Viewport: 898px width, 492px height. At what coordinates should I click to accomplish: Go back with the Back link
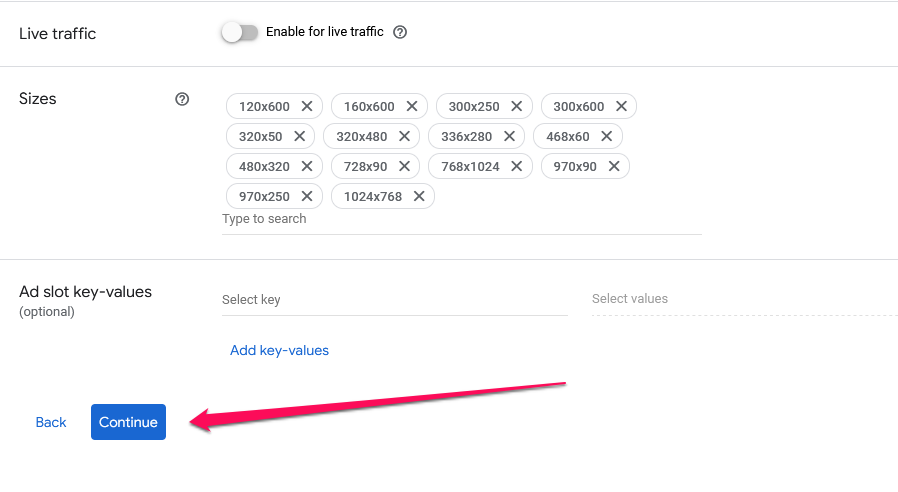click(51, 422)
